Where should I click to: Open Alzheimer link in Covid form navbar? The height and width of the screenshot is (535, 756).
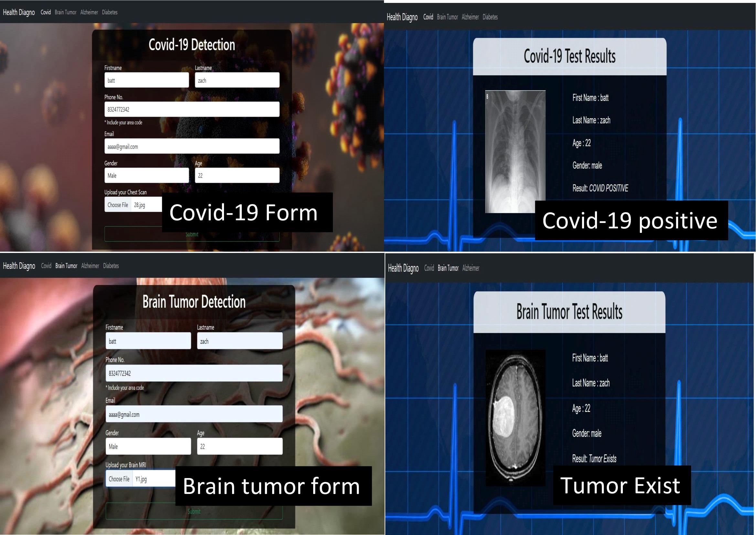point(89,12)
